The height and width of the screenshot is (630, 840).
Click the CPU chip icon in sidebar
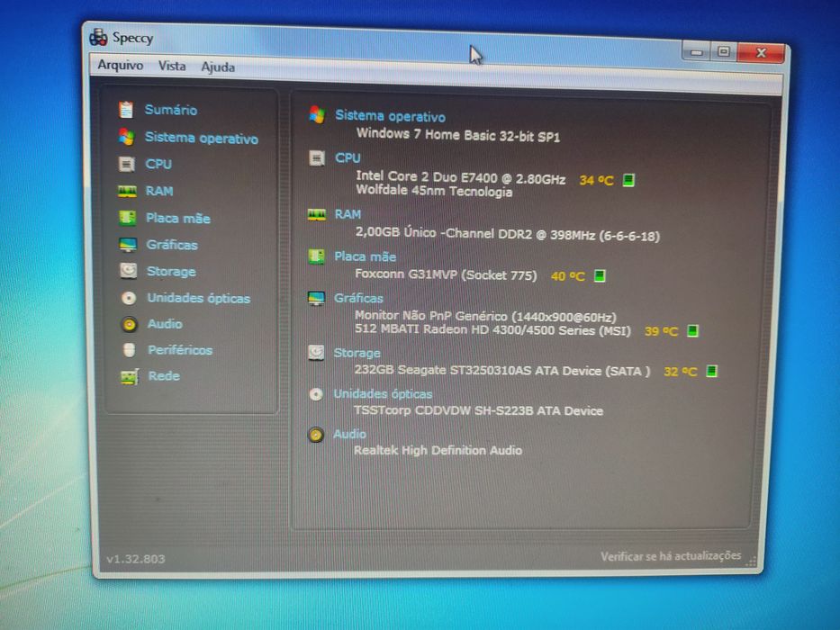[x=126, y=164]
